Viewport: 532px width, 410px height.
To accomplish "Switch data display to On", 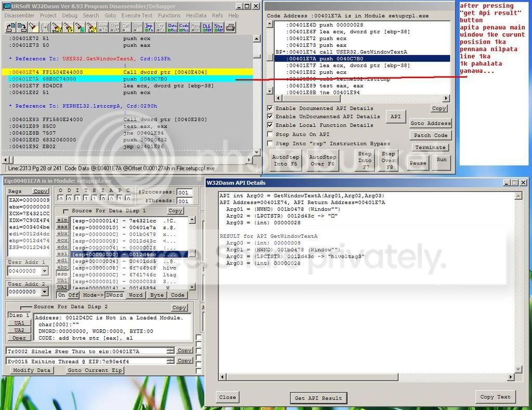I will [61, 295].
